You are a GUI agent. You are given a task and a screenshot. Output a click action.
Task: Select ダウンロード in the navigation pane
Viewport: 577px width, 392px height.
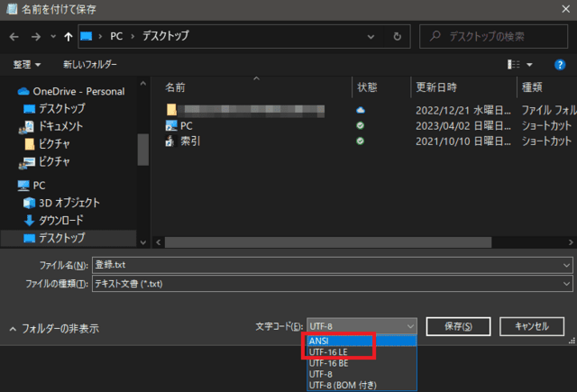(60, 220)
